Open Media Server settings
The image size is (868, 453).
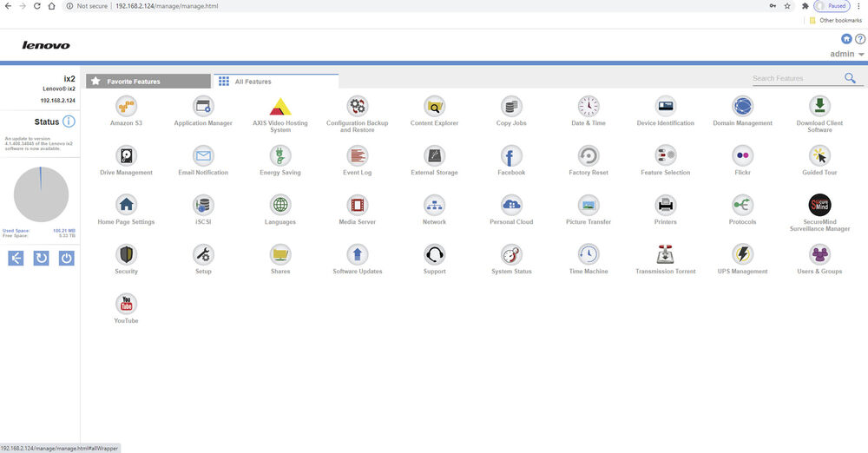357,205
